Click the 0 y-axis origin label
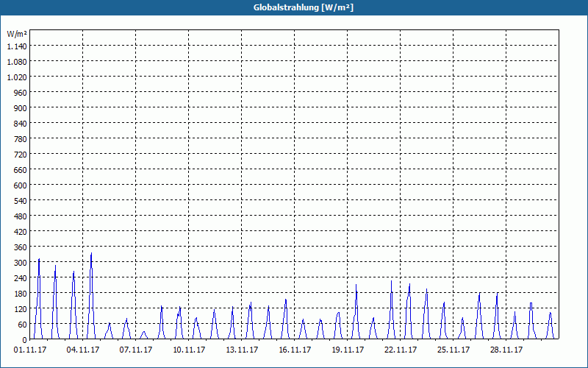This screenshot has height=368, width=588. pos(25,340)
